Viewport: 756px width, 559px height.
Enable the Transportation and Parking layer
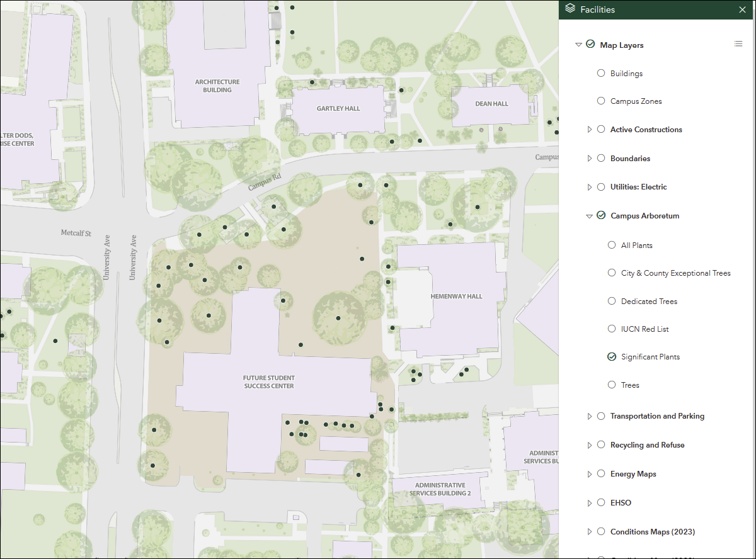600,415
